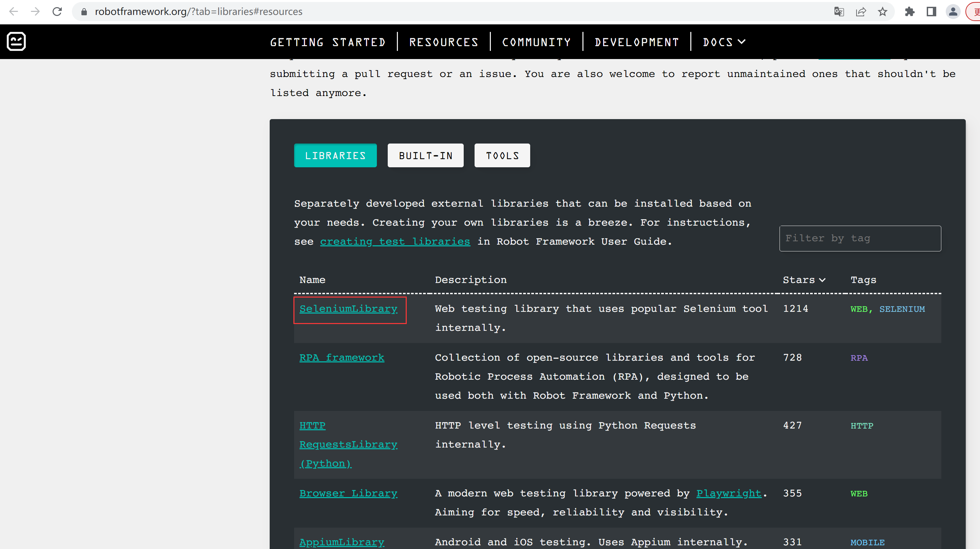
Task: Follow the creating test libraries link
Action: [395, 242]
